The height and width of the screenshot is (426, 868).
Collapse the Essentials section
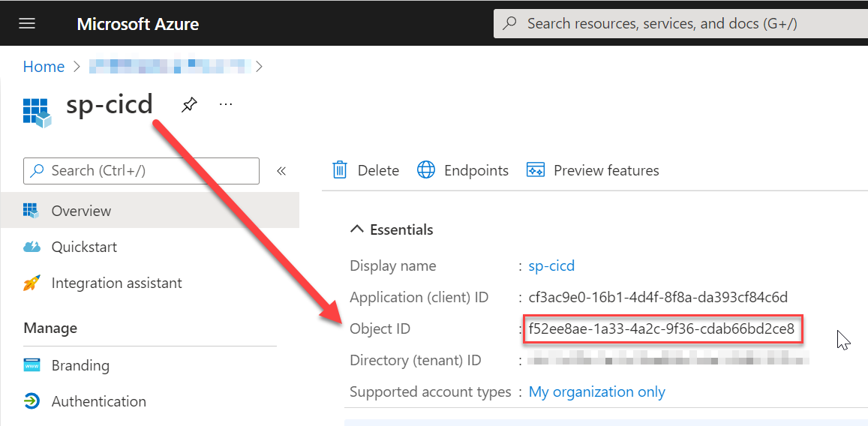[x=392, y=229]
